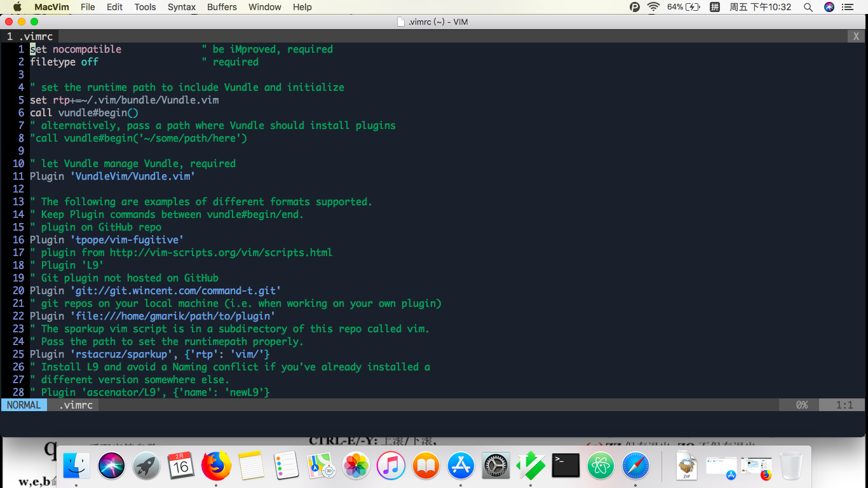Open the Wi-Fi status menu
Screen dimensions: 868x488
tap(653, 7)
